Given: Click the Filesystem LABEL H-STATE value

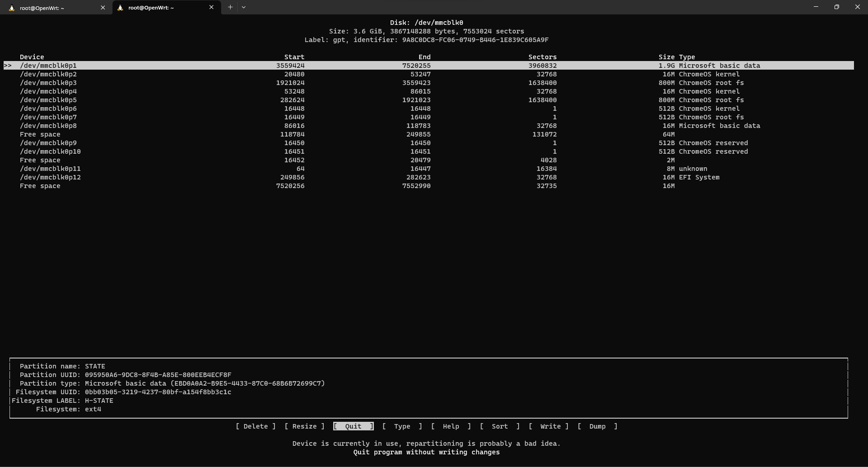Looking at the screenshot, I should 99,401.
